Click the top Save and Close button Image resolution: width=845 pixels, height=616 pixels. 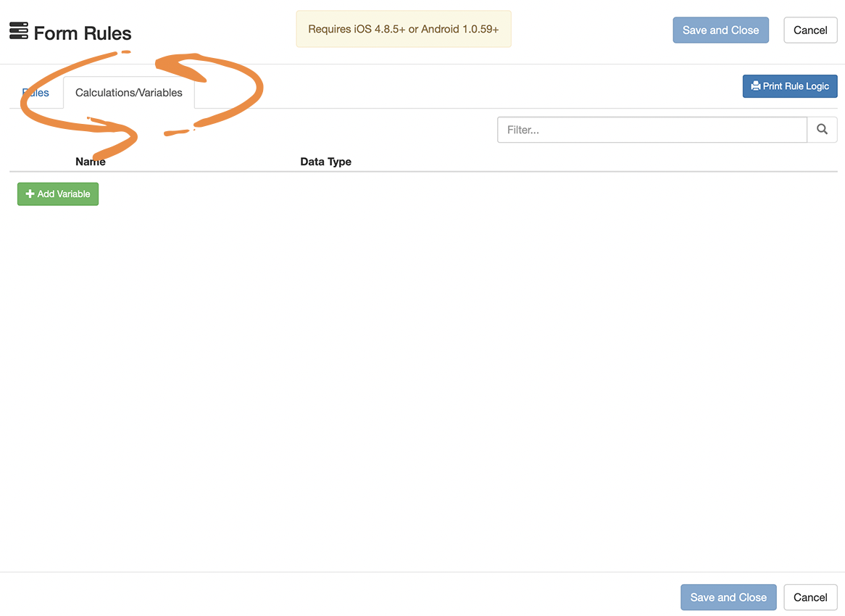click(720, 30)
